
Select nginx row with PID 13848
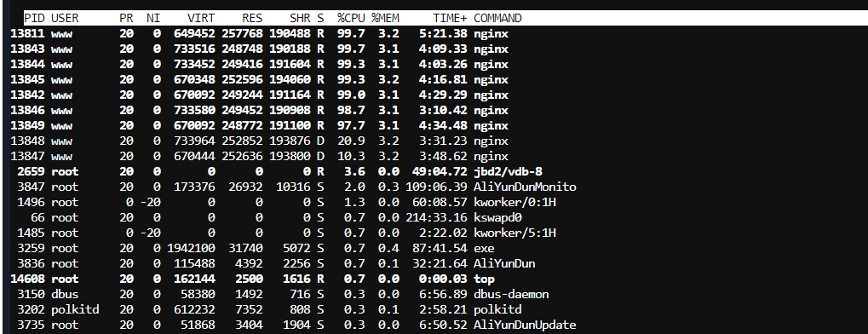coord(259,141)
